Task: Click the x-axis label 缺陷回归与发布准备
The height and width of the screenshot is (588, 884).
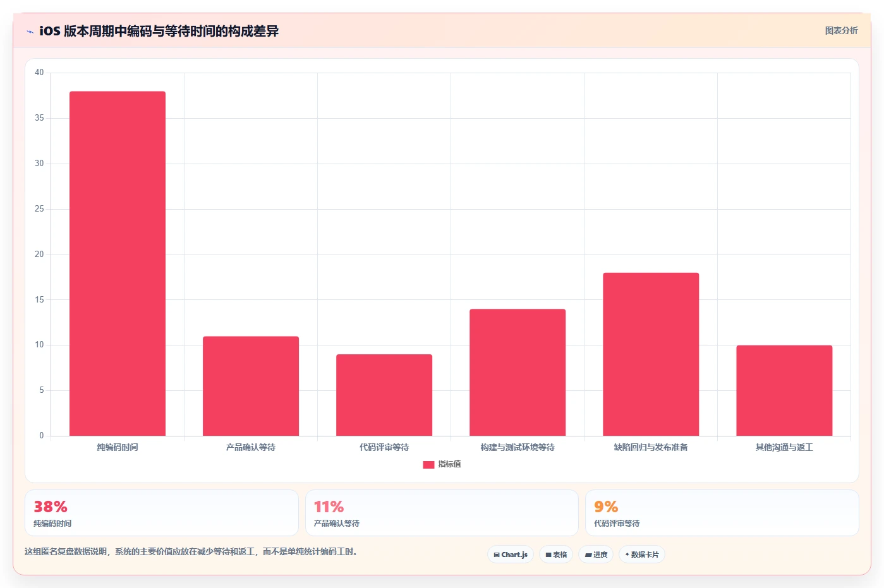Action: point(651,447)
